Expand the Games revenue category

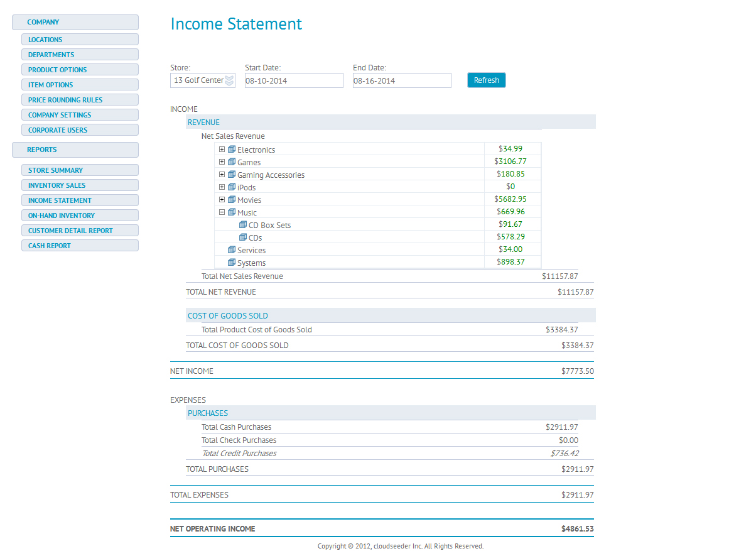point(222,162)
